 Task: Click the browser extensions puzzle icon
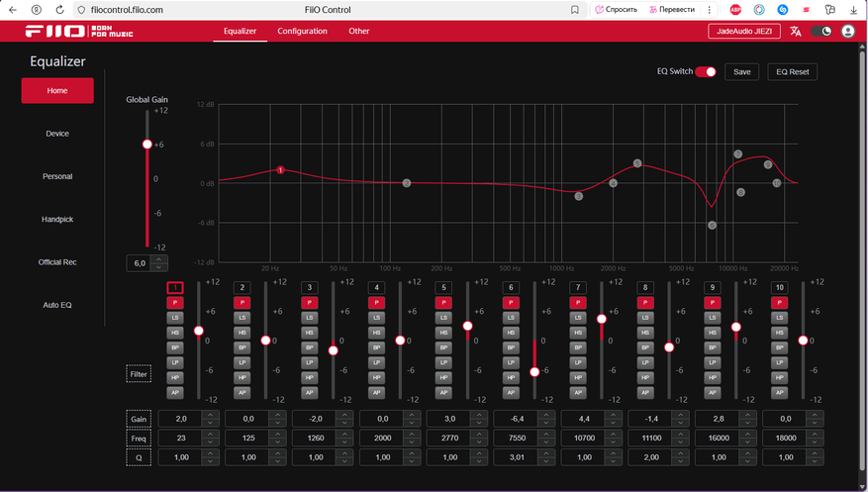[830, 9]
